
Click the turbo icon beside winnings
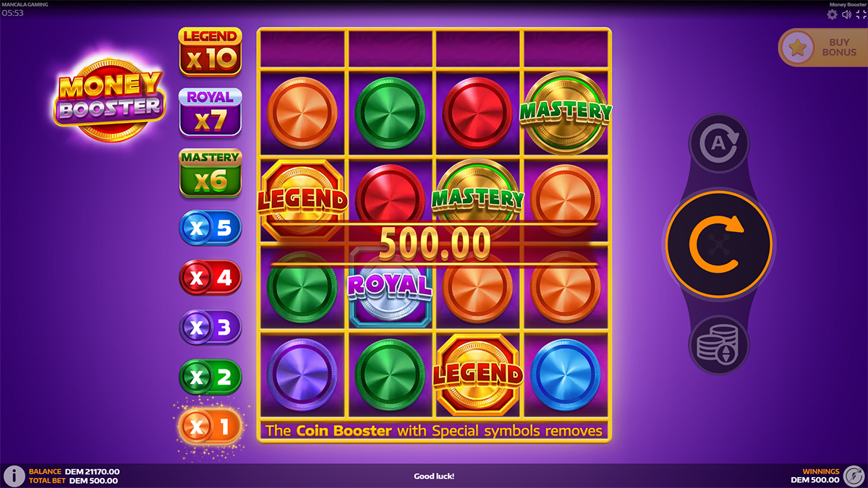tap(853, 476)
